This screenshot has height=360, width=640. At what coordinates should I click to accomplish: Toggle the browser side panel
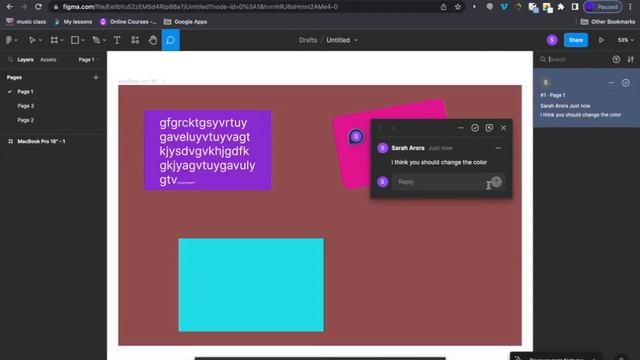(x=575, y=7)
